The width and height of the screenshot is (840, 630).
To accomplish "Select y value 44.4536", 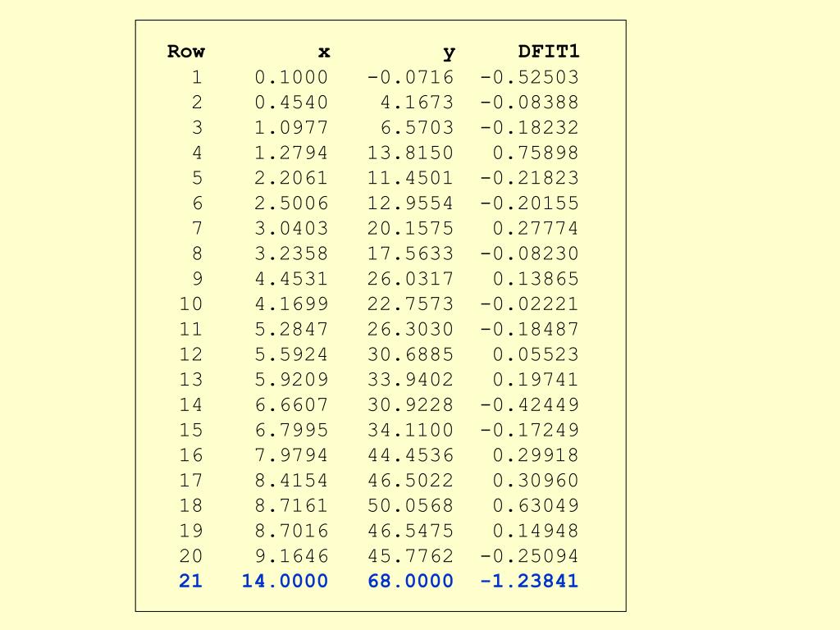I will 410,454.
